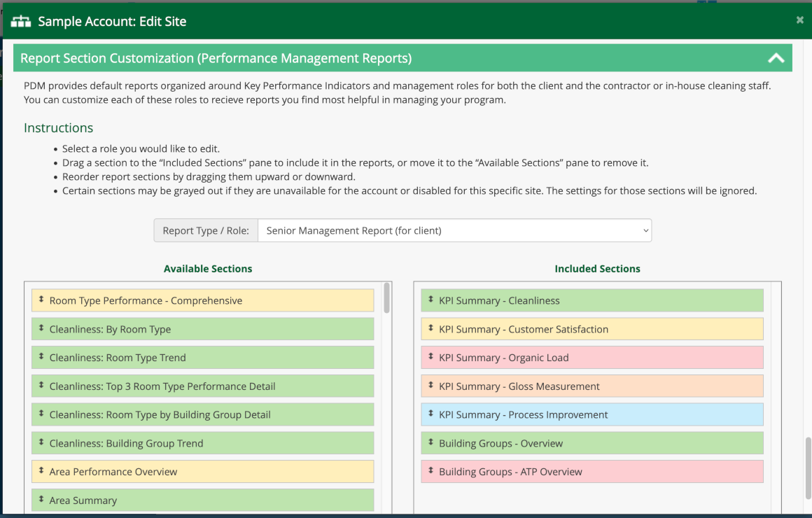Select Room Type Performance - Comprehensive section
Screen dimensions: 812x518
click(203, 300)
